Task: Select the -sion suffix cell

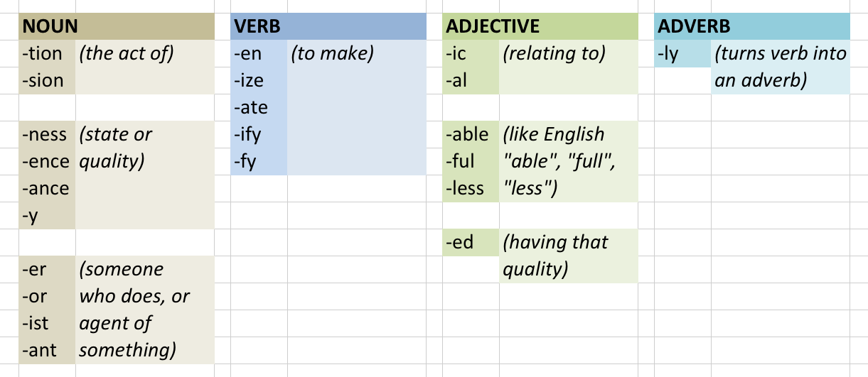Action: [47, 81]
